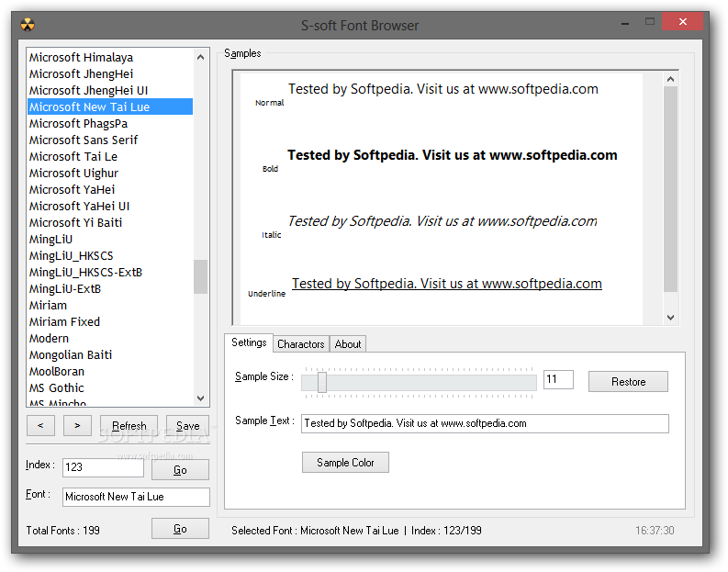Viewport: 728px width, 572px height.
Task: Select Microsoft Tai Le font
Action: point(110,156)
